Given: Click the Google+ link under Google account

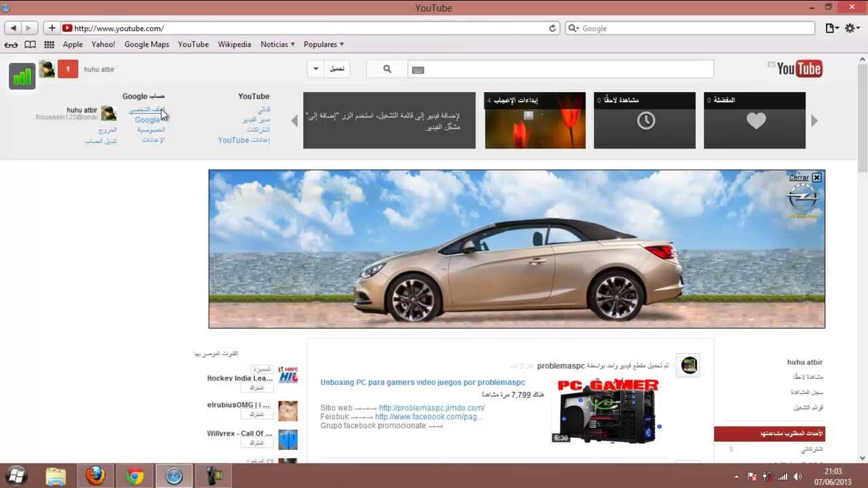Looking at the screenshot, I should pos(148,120).
